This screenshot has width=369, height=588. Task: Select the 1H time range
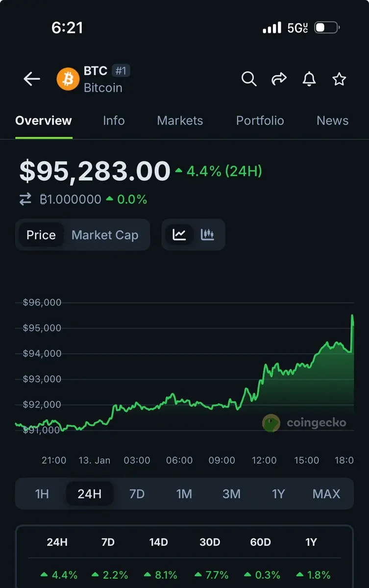(42, 493)
